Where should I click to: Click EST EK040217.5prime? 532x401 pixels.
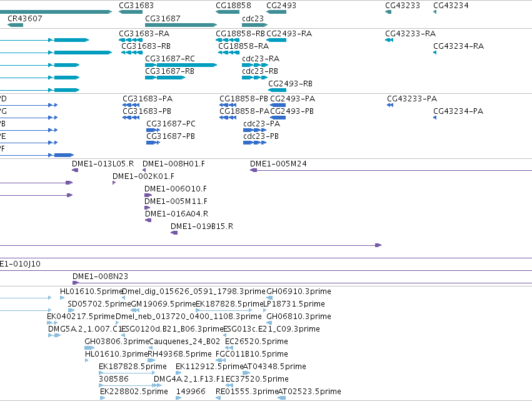[53, 323]
